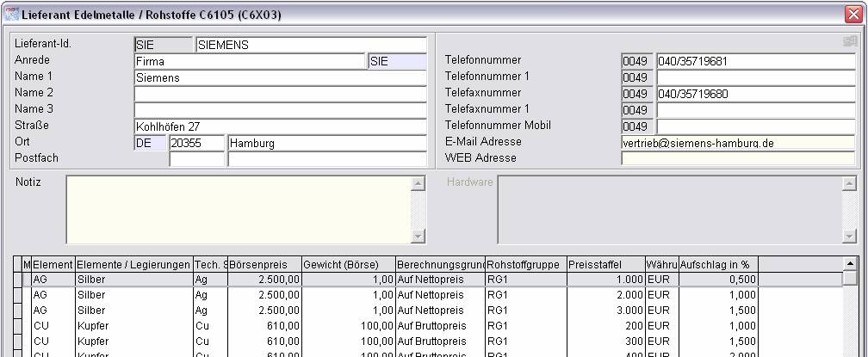Click into the Notiz text area
868x357 pixels.
[x=237, y=210]
